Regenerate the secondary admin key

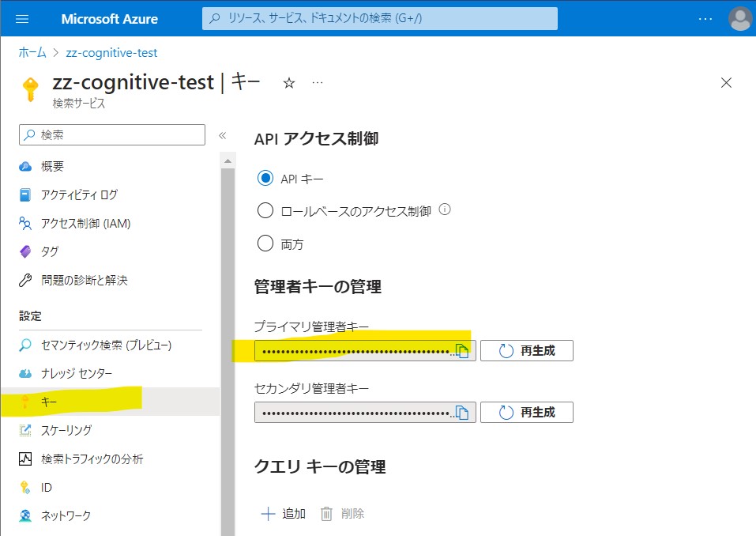pyautogui.click(x=526, y=413)
